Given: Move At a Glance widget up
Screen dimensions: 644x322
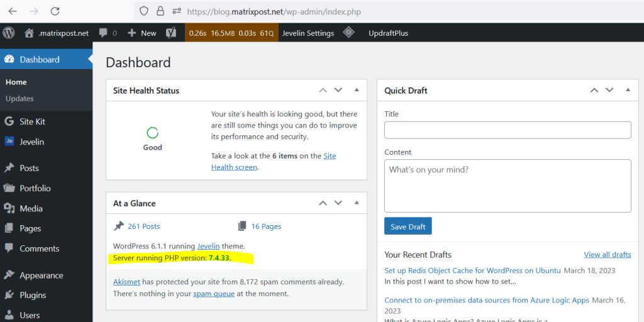Looking at the screenshot, I should (x=323, y=203).
